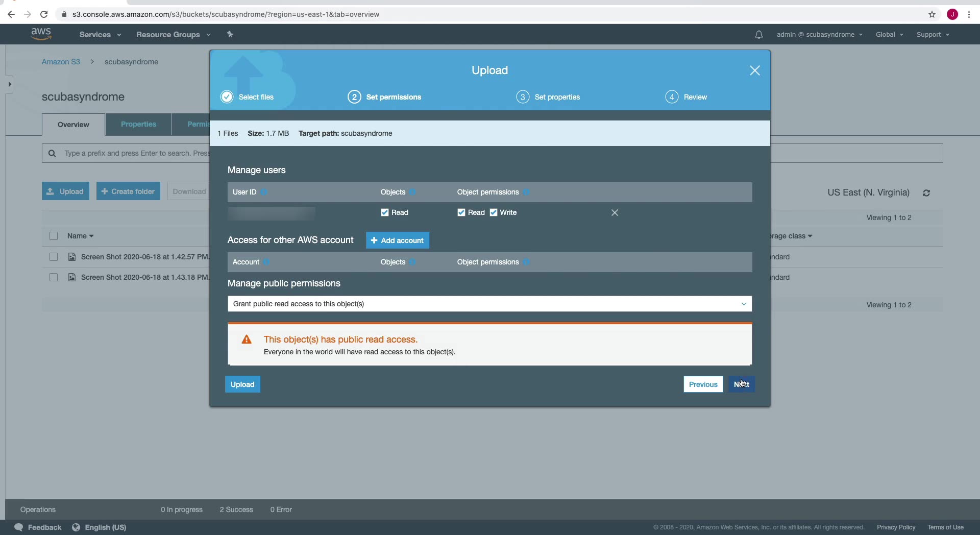Uncheck Objects Read permission checkbox
Image resolution: width=980 pixels, height=535 pixels.
click(x=385, y=212)
